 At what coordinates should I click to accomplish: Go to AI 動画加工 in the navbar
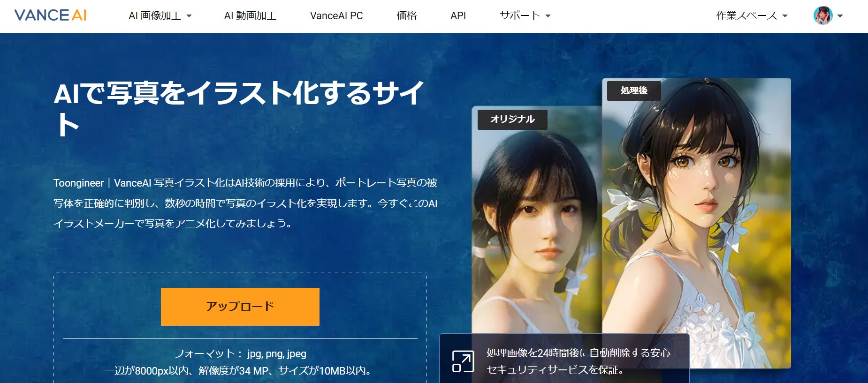250,16
